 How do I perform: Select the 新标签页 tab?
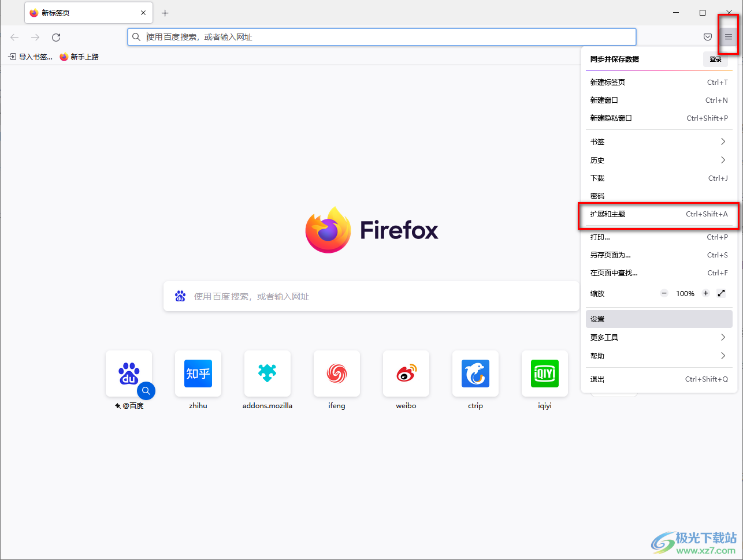pyautogui.click(x=88, y=13)
